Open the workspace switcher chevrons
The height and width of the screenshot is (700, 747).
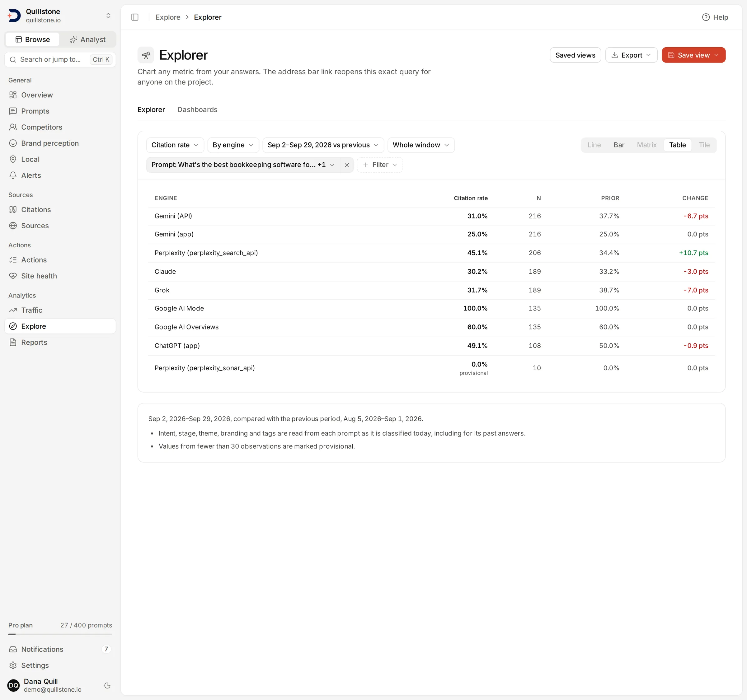108,15
